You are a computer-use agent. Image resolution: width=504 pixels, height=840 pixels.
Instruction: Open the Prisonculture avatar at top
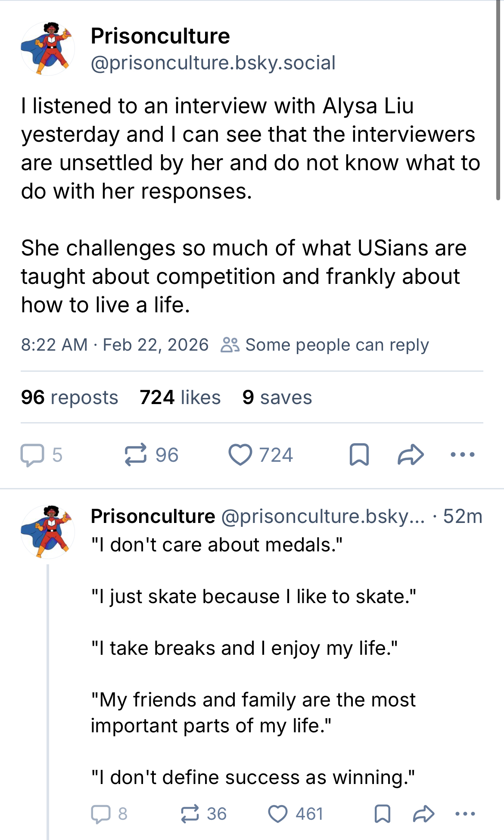[47, 49]
